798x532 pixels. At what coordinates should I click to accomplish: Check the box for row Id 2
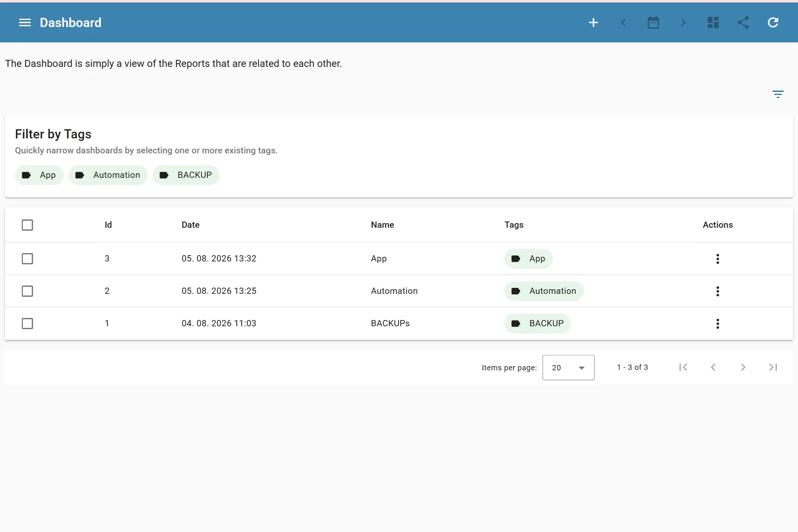pos(27,291)
